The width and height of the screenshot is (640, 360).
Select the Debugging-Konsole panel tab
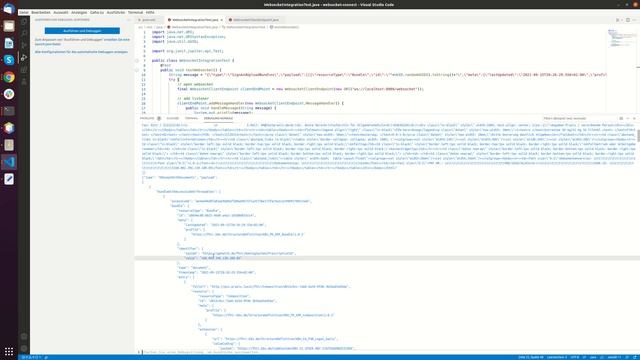point(218,118)
